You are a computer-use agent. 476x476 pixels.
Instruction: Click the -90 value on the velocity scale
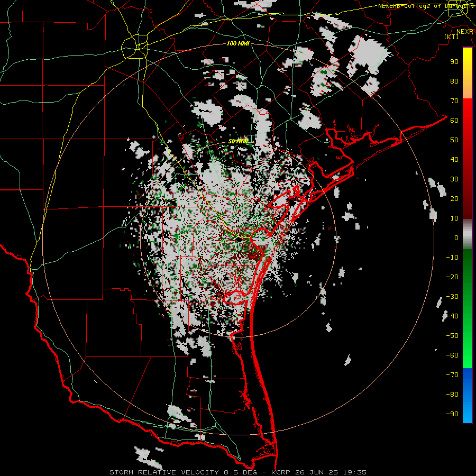tap(452, 414)
